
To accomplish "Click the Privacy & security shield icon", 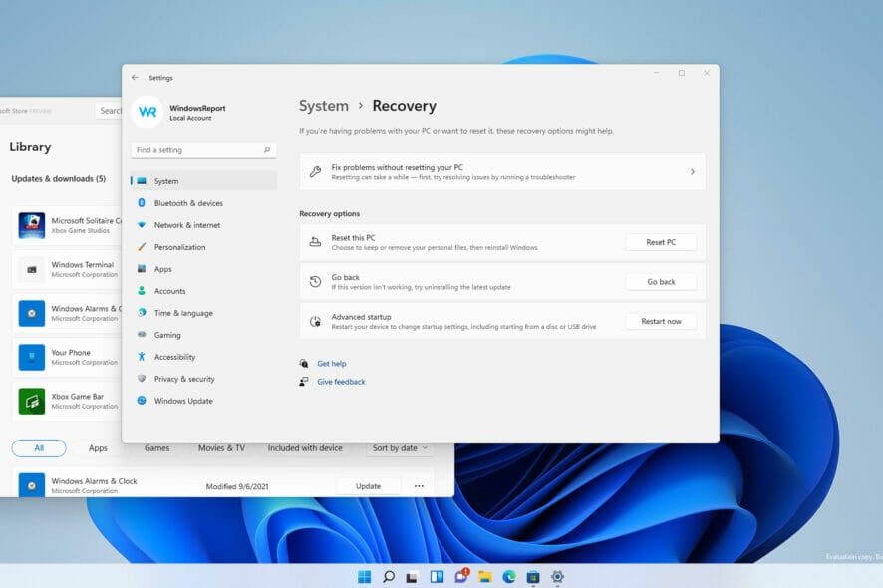I will [x=142, y=379].
